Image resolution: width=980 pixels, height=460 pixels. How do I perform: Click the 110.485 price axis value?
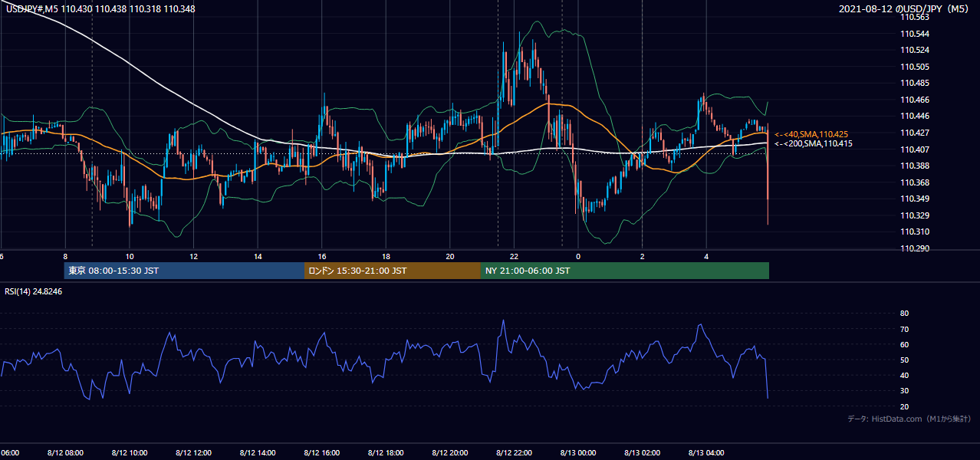tap(914, 84)
